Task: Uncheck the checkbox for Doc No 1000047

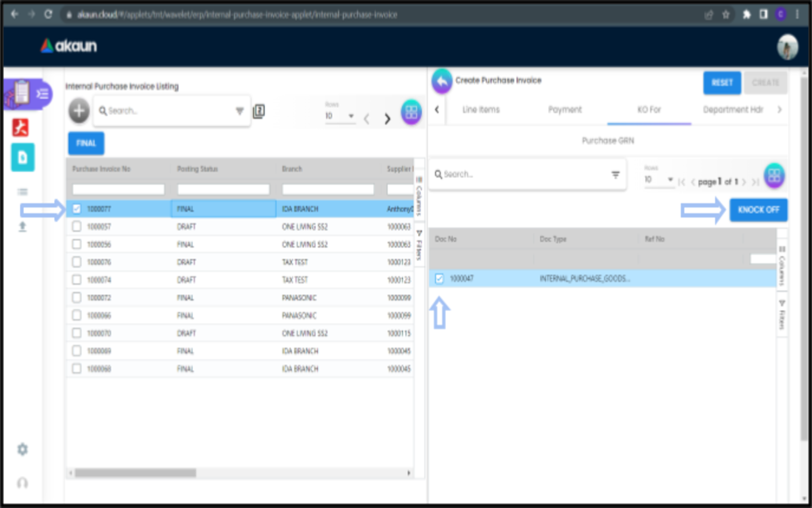Action: pos(439,278)
